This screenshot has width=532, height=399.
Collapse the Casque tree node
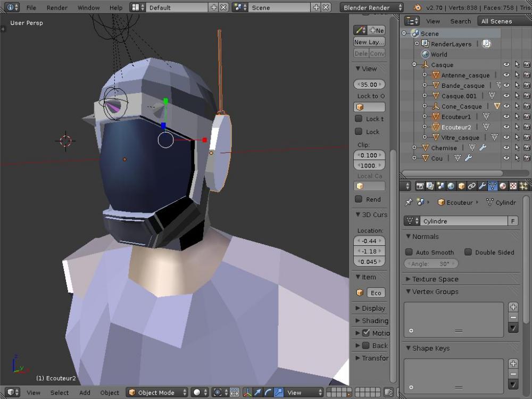point(414,65)
